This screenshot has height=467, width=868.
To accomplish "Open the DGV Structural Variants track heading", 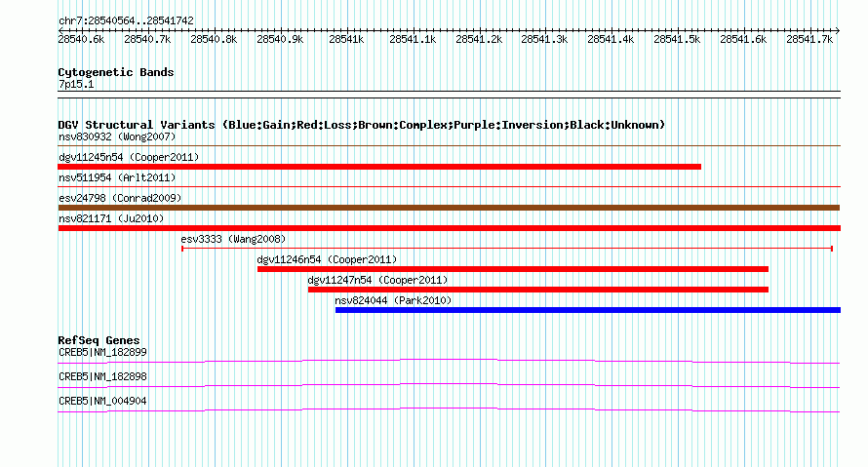I will click(362, 125).
